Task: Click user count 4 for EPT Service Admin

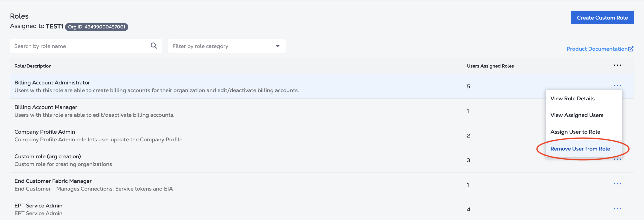Action: (468, 209)
